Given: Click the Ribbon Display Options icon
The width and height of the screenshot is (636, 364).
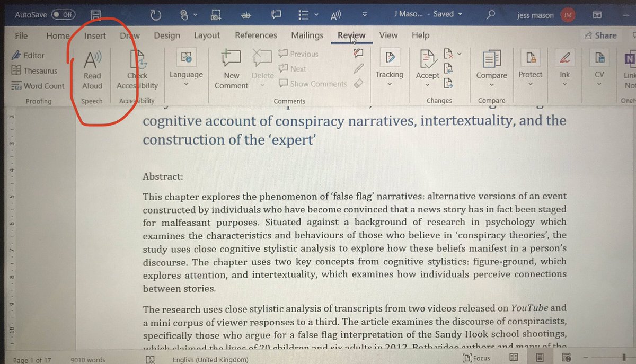Looking at the screenshot, I should [597, 15].
